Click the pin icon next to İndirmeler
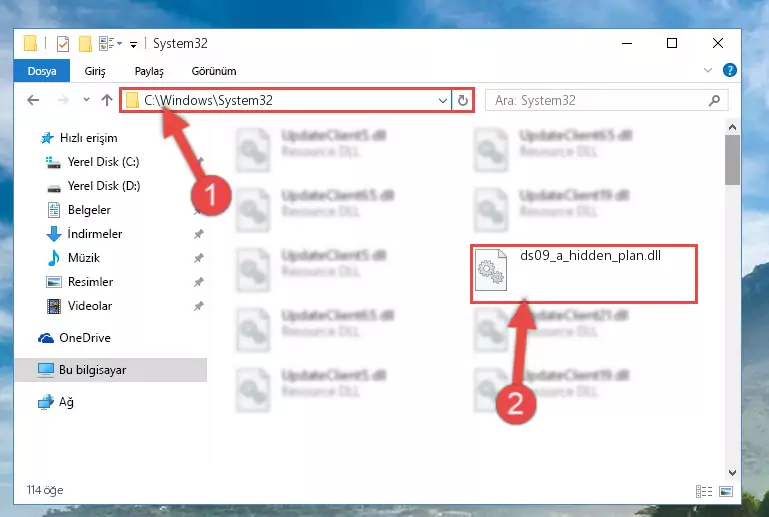 point(198,234)
